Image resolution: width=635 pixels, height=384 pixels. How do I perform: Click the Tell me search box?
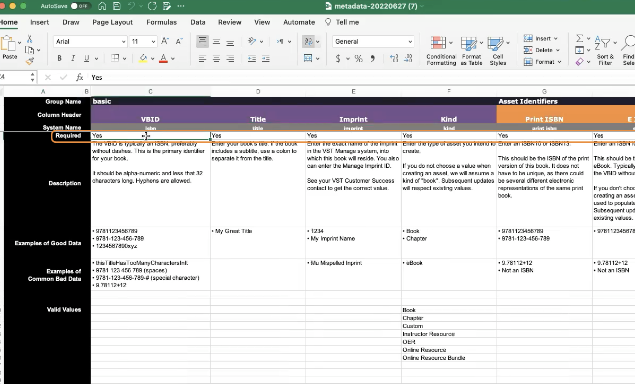click(343, 22)
